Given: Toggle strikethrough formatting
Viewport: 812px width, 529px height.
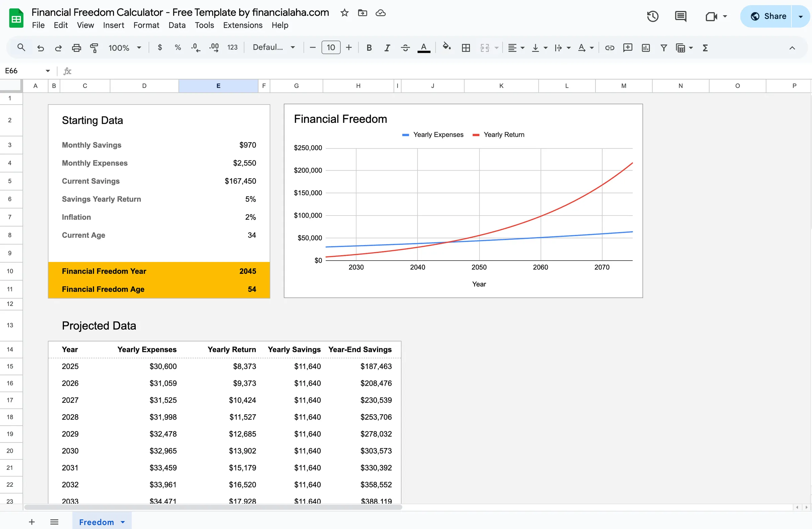Looking at the screenshot, I should (405, 47).
